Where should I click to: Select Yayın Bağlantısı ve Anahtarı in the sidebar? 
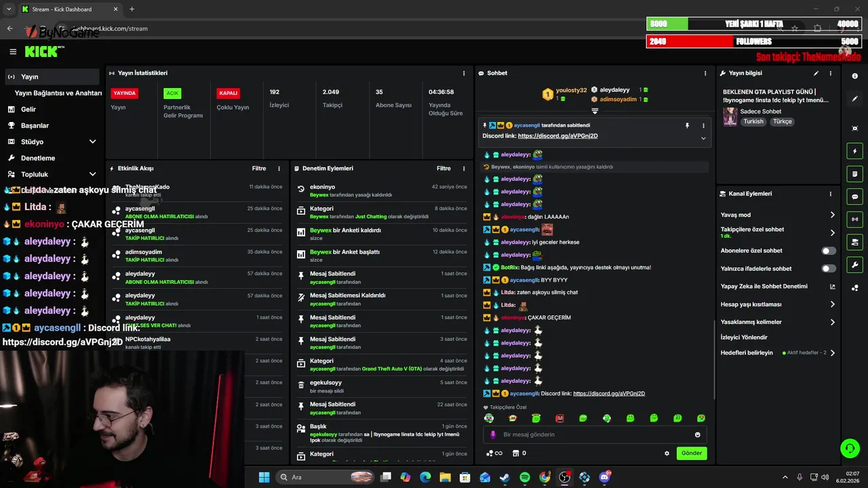tap(58, 93)
